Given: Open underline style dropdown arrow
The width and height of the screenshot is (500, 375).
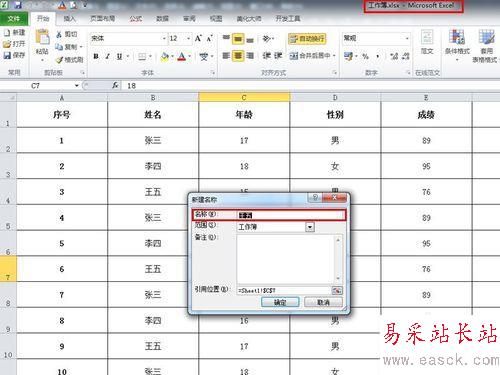Looking at the screenshot, I should point(127,56).
